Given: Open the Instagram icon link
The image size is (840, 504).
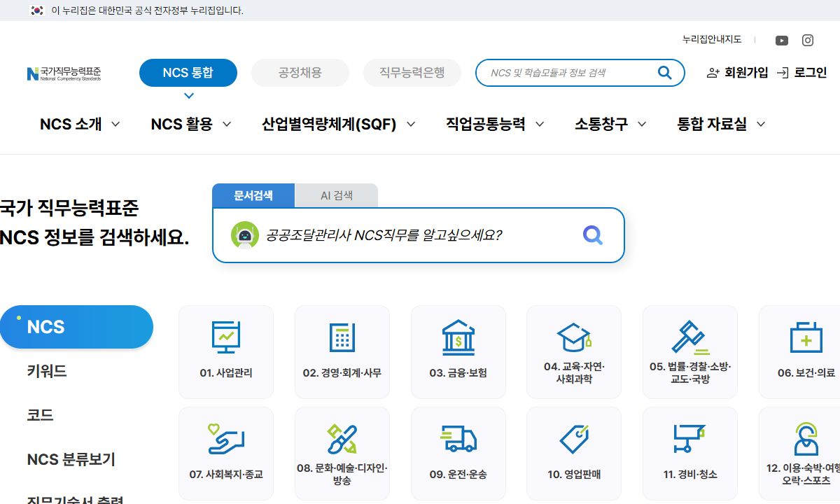Looking at the screenshot, I should [808, 41].
